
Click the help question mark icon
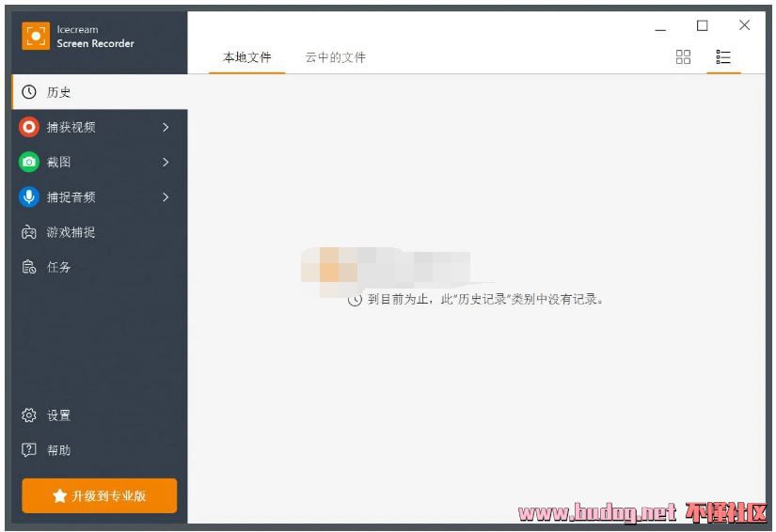(x=29, y=450)
